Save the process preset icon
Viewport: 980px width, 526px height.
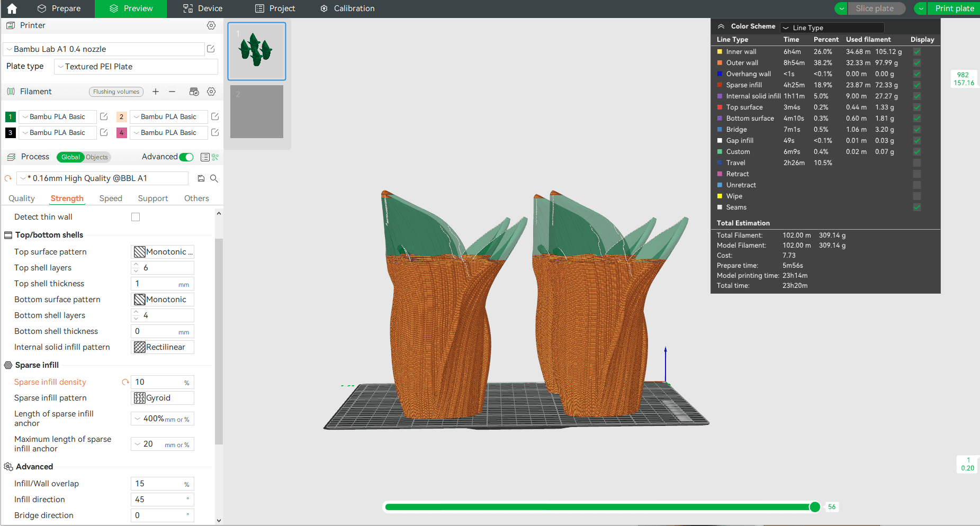pyautogui.click(x=201, y=178)
